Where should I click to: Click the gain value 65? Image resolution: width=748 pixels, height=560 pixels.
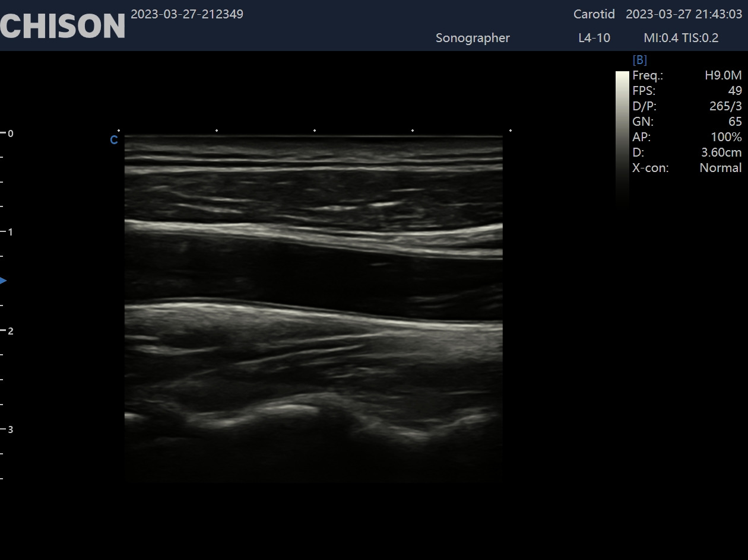pos(735,122)
